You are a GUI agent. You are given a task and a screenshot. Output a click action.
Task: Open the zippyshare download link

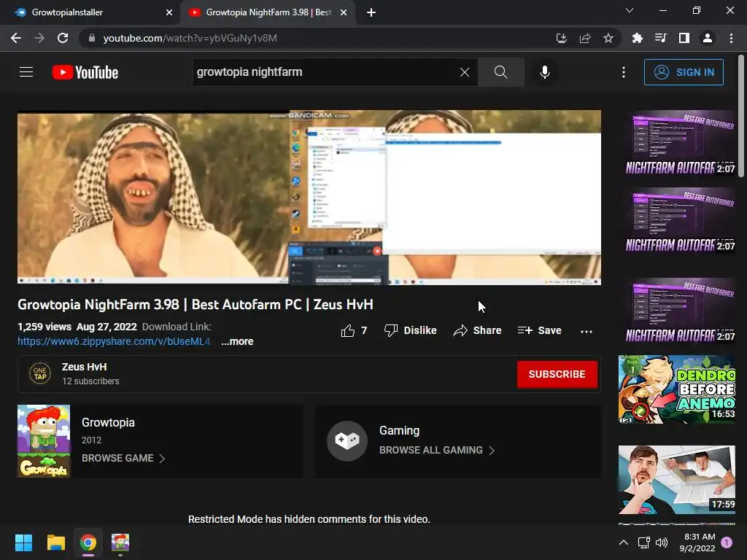click(x=114, y=341)
